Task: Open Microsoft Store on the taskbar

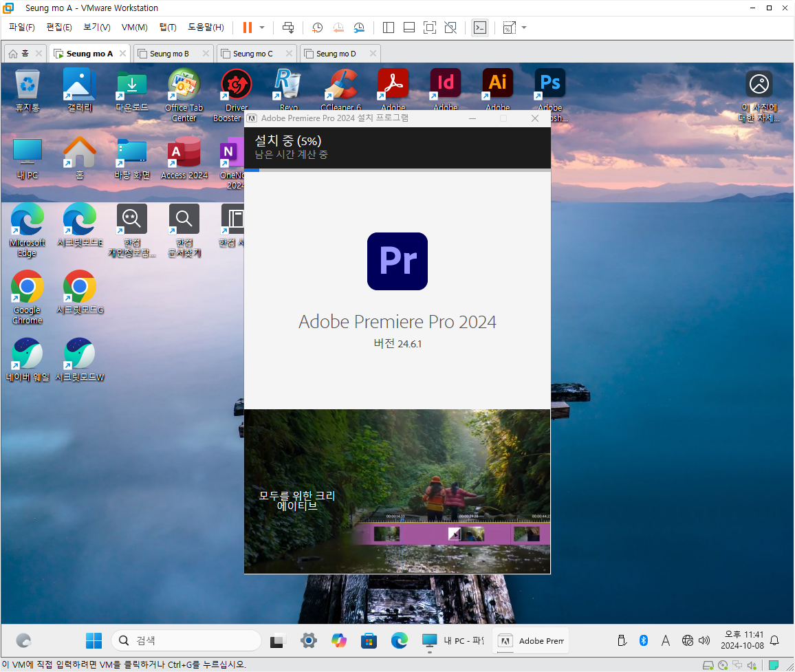Action: [x=369, y=640]
